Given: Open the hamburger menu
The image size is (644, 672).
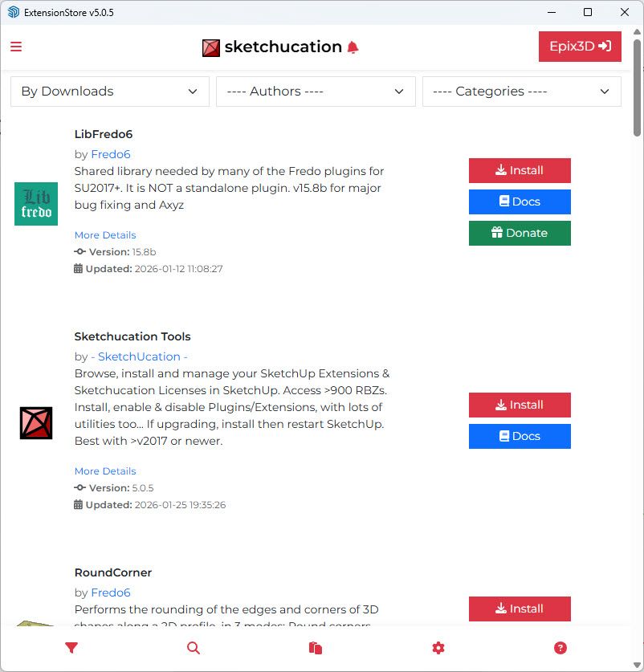Looking at the screenshot, I should pos(16,47).
